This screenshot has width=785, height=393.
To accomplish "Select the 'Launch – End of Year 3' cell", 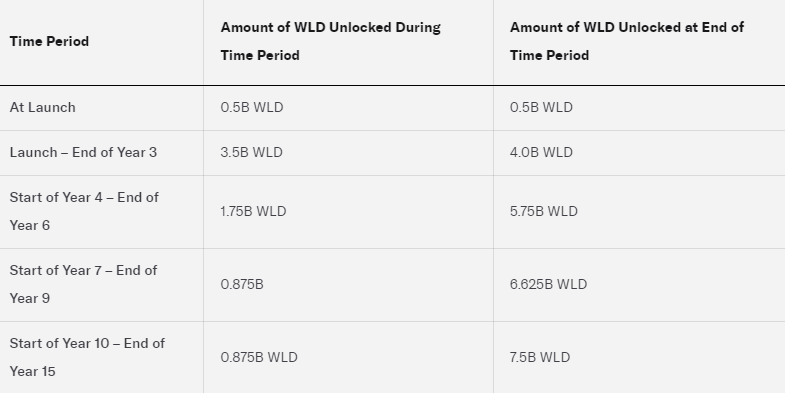I will pyautogui.click(x=83, y=152).
